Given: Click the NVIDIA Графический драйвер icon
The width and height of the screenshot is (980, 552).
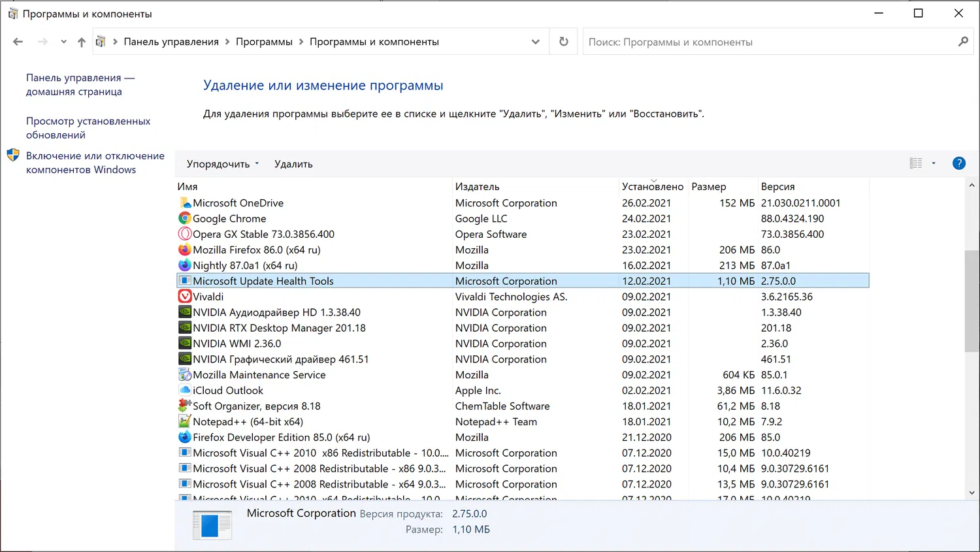Looking at the screenshot, I should 185,359.
